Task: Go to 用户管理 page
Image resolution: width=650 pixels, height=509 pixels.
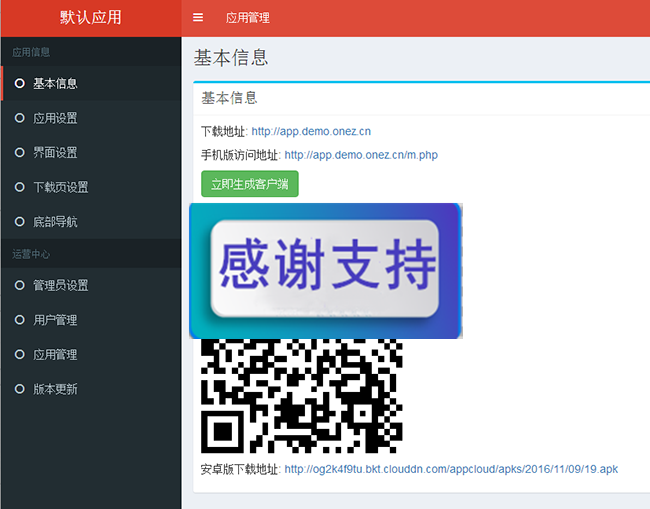Action: click(x=91, y=320)
